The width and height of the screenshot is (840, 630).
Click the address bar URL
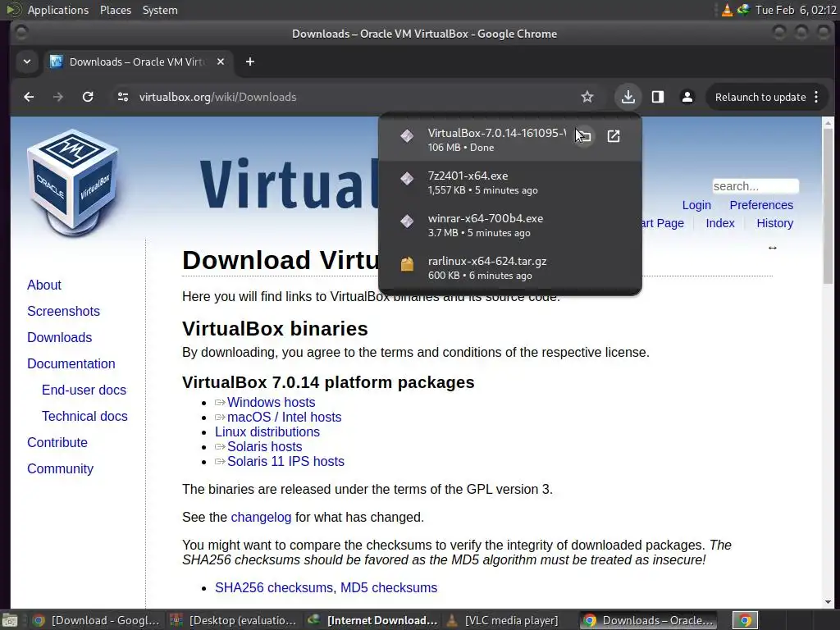click(217, 97)
